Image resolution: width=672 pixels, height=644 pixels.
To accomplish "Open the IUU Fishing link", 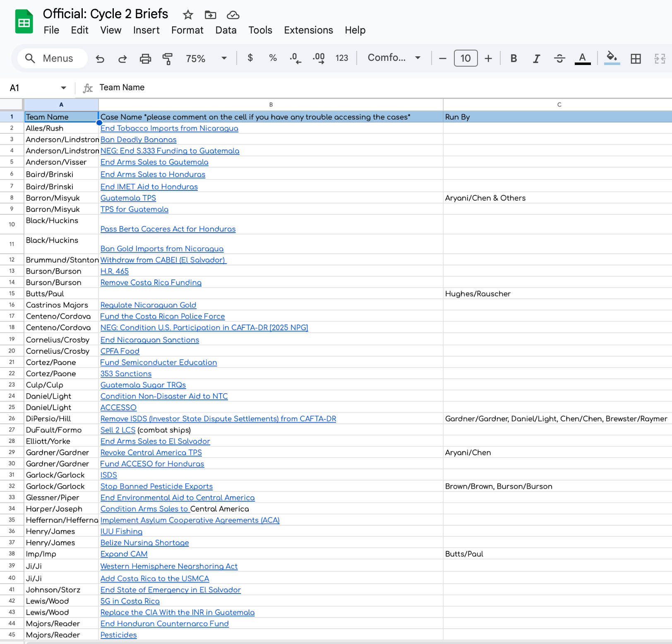I will coord(121,531).
